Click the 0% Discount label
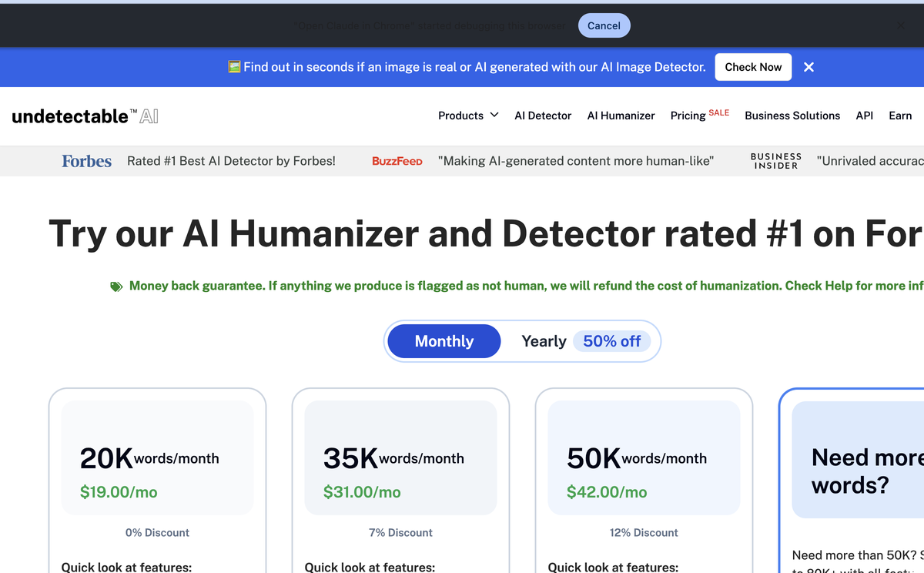Screen dimensions: 924x573 [x=157, y=533]
